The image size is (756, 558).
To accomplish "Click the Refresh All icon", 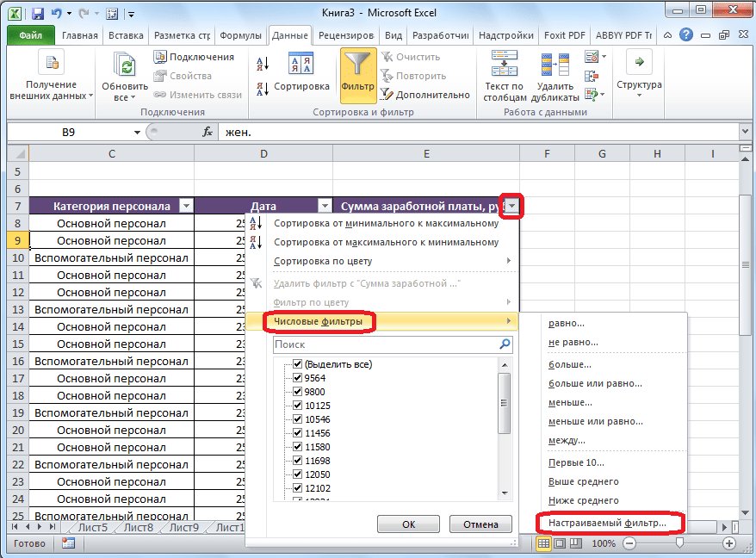I will pos(124,65).
